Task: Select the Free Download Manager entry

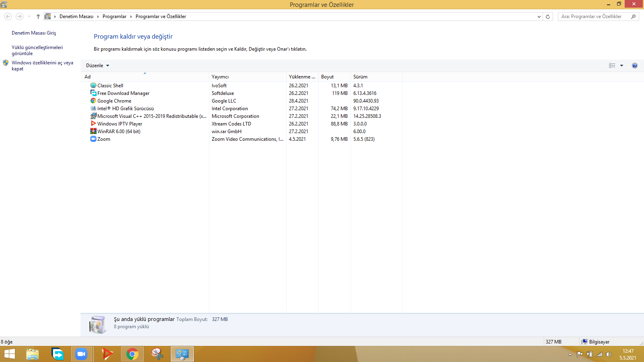Action: (x=123, y=93)
